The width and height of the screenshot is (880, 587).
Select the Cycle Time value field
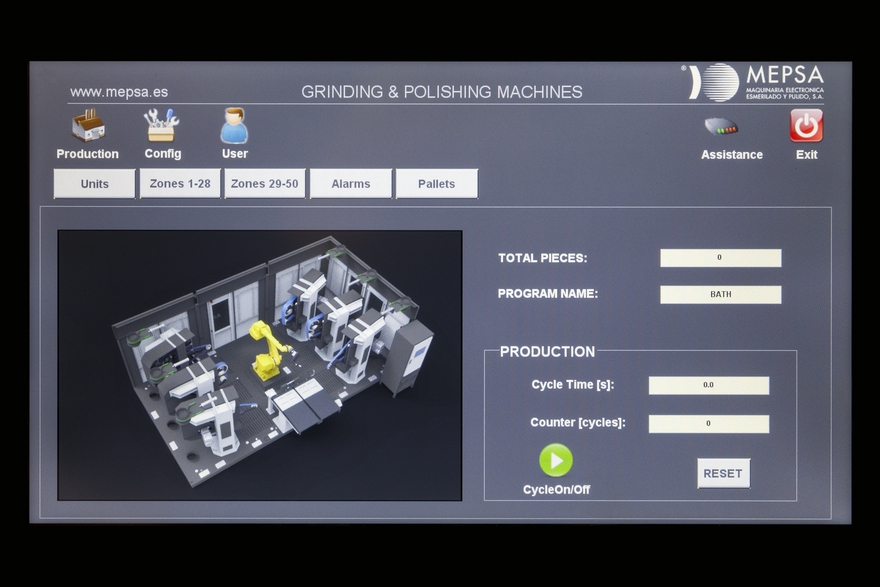(x=709, y=385)
